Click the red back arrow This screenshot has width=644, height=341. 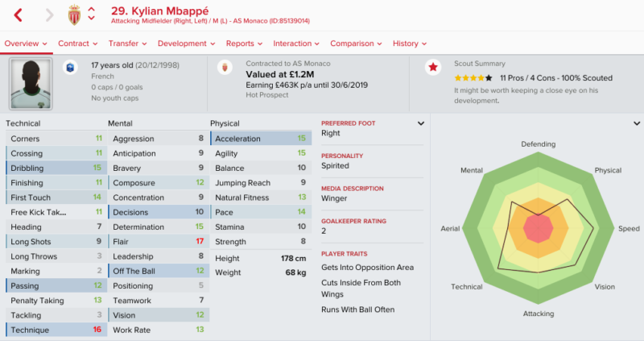pos(18,15)
